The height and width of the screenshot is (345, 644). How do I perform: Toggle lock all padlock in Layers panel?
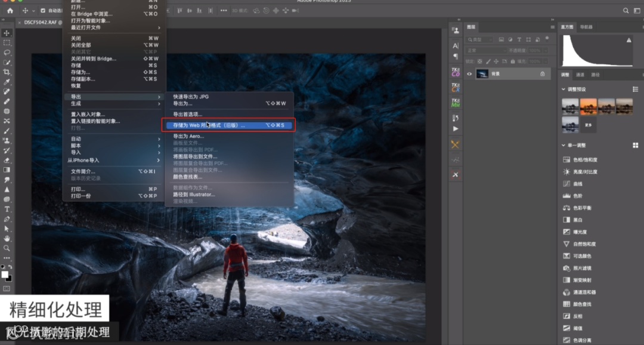(x=513, y=61)
